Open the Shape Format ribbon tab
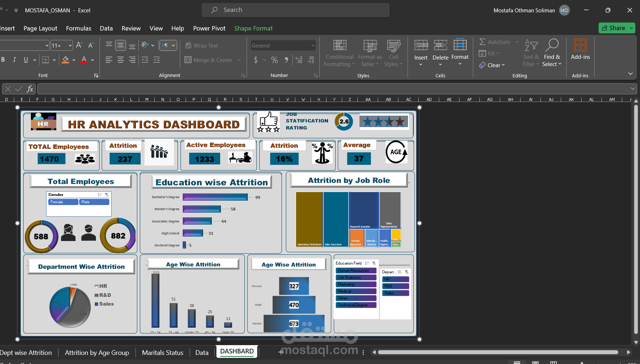 pos(253,28)
